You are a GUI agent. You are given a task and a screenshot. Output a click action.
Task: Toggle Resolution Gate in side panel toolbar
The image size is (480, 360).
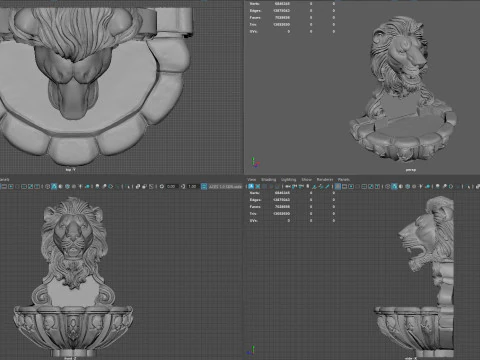click(x=351, y=186)
